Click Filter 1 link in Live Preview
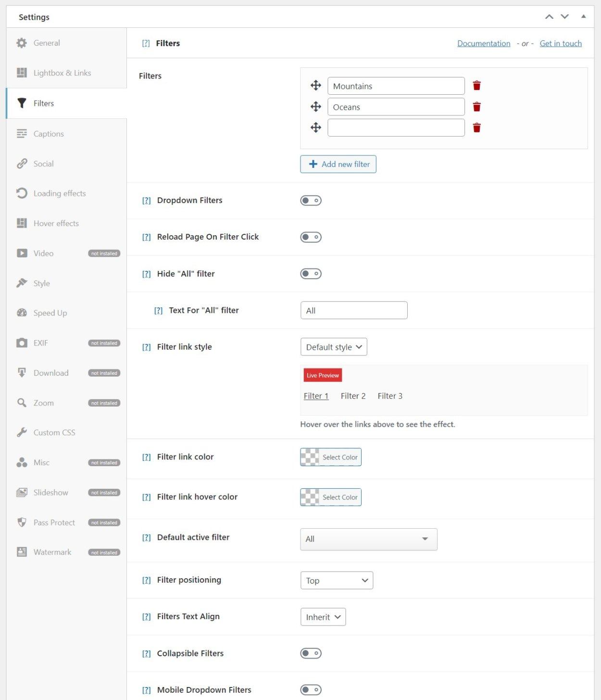Screen dimensions: 601x700 tap(316, 396)
